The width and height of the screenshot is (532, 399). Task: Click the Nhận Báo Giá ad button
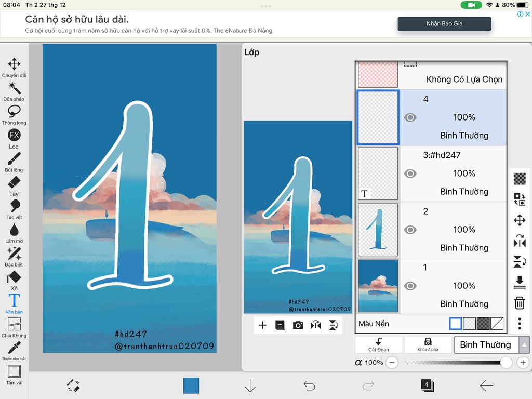point(445,24)
